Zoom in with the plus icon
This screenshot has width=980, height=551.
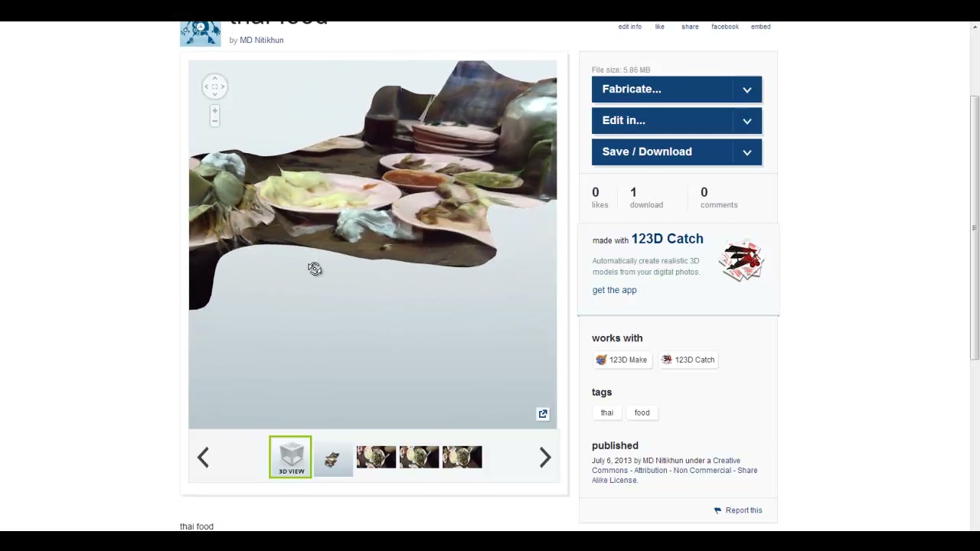click(x=214, y=111)
